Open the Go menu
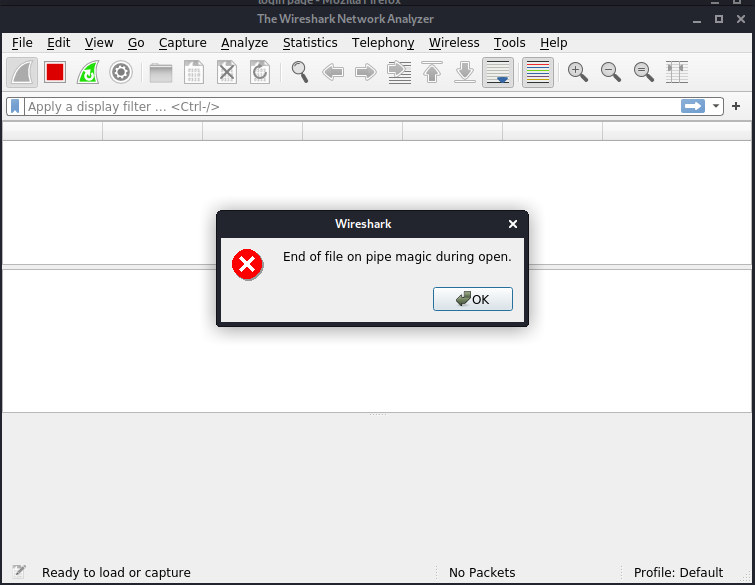Screen dimensions: 755x585 [136, 43]
